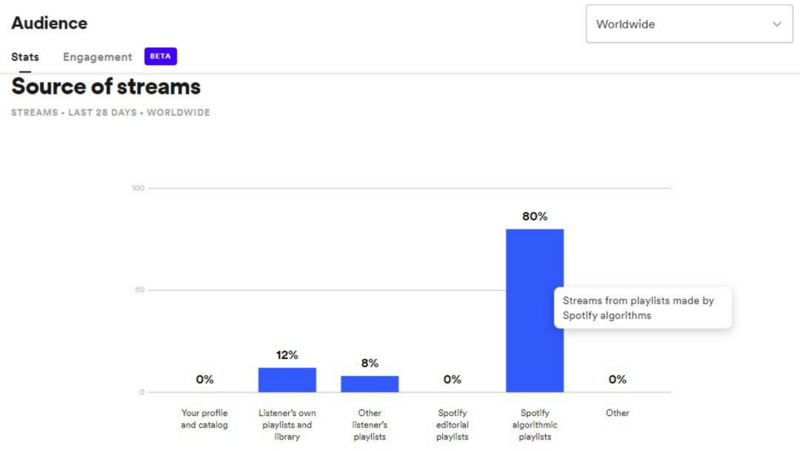Select the Stats tab
800x451 pixels.
tap(25, 57)
